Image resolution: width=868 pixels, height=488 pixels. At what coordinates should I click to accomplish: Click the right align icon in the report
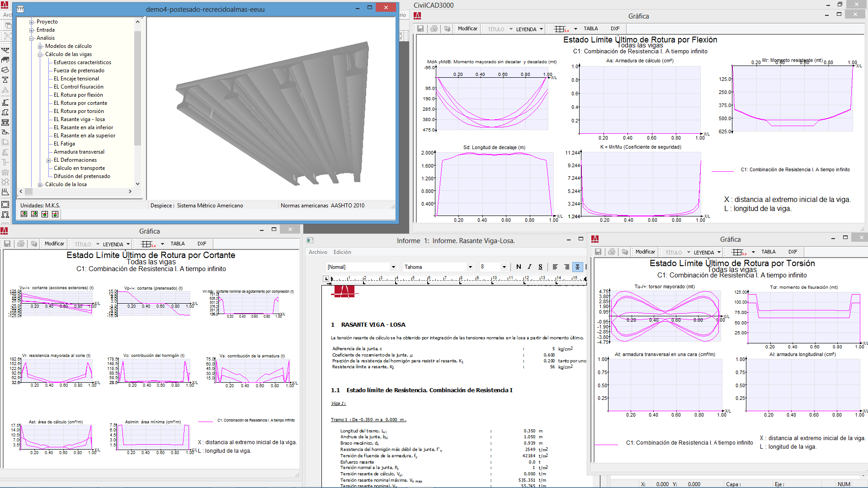[x=566, y=267]
